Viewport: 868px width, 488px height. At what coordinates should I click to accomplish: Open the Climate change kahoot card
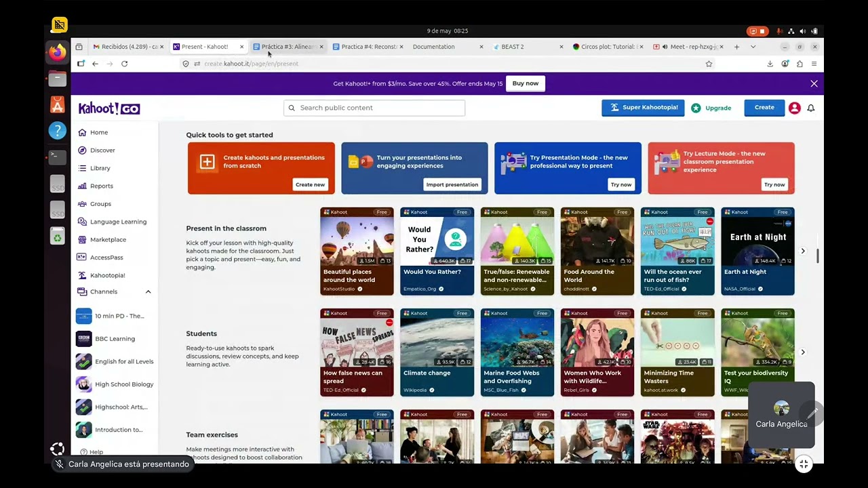437,352
